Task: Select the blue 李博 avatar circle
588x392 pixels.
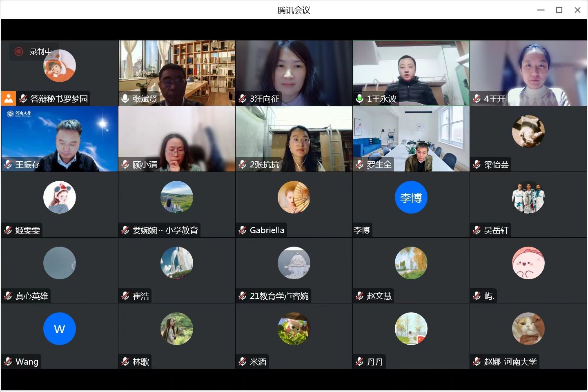Action: click(411, 198)
